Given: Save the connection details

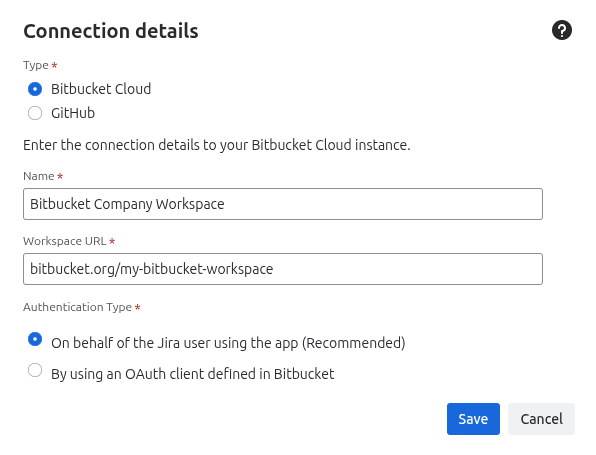Looking at the screenshot, I should (x=473, y=419).
